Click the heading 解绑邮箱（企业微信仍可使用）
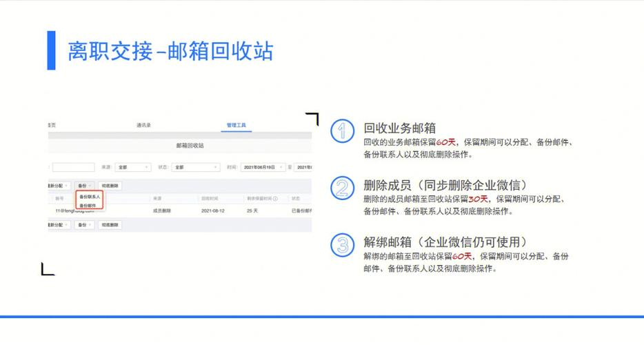Viewport: 644px width, 345px height. 445,241
